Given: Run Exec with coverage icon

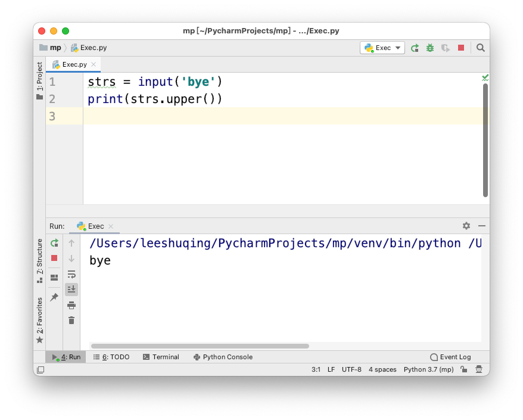Looking at the screenshot, I should pyautogui.click(x=446, y=48).
